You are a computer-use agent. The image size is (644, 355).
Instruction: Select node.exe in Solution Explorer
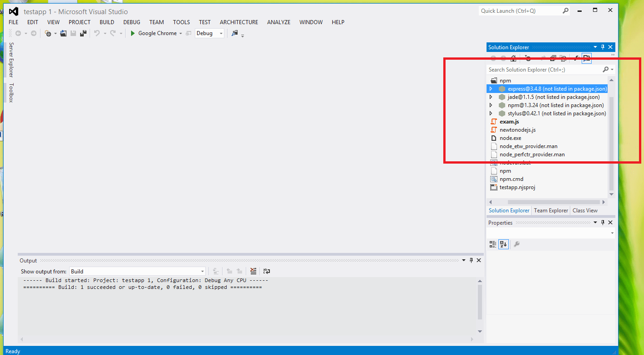[x=511, y=138]
